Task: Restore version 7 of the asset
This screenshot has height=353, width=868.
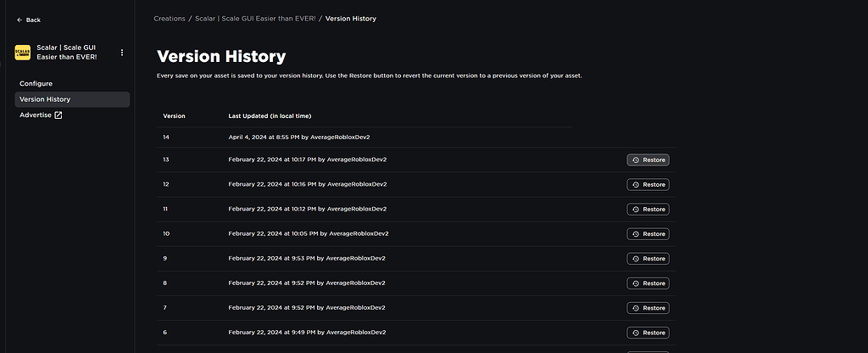Action: pyautogui.click(x=648, y=308)
